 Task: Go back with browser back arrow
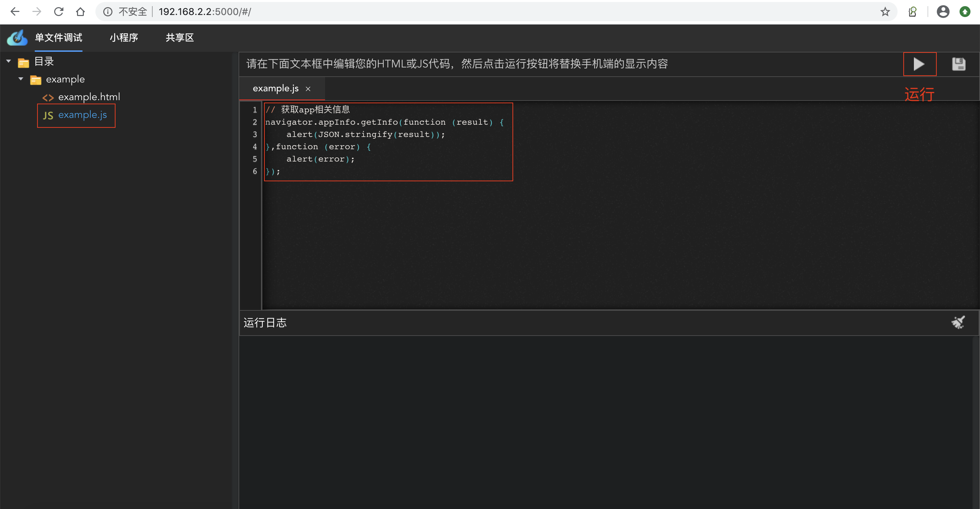(15, 12)
